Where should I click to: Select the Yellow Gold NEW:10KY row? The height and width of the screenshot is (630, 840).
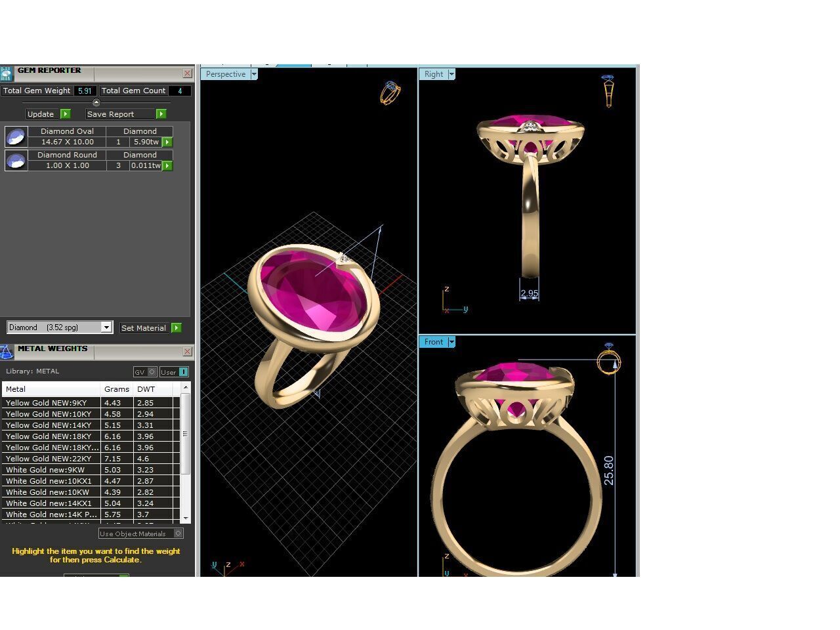tap(91, 414)
